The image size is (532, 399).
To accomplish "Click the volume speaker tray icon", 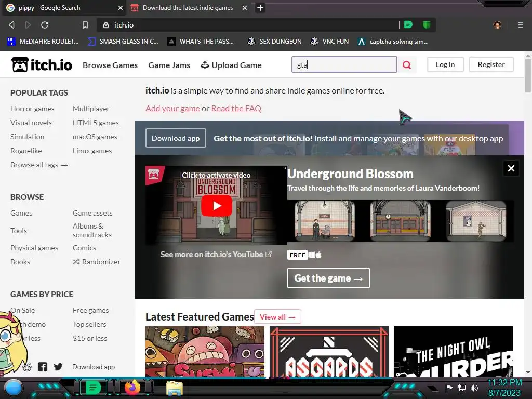I will tap(474, 388).
